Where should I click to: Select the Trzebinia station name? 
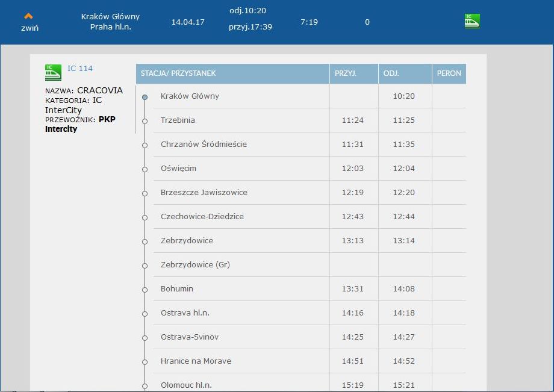178,120
